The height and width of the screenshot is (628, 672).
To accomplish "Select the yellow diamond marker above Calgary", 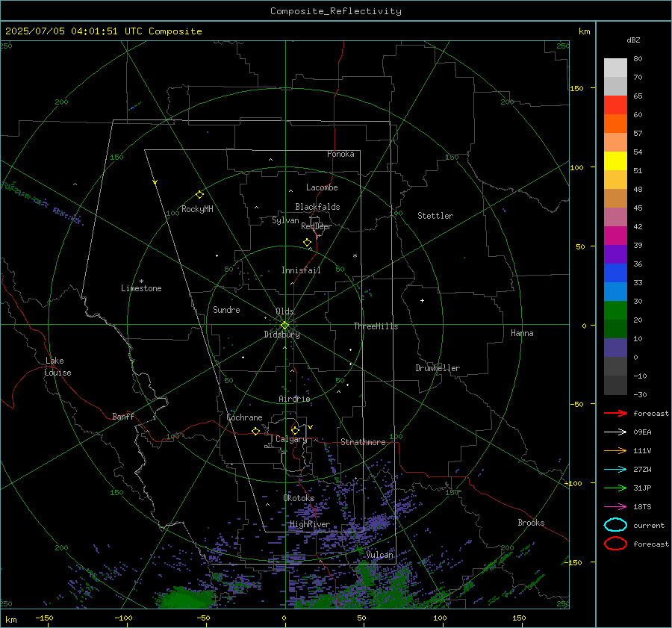I will click(x=295, y=430).
